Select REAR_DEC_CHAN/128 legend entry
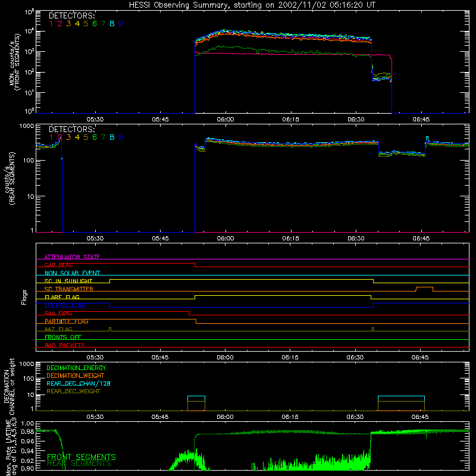The width and height of the screenshot is (476, 476). [79, 383]
